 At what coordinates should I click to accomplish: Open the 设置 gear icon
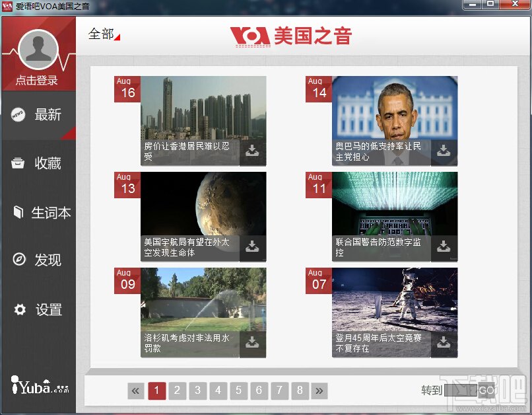[20, 309]
